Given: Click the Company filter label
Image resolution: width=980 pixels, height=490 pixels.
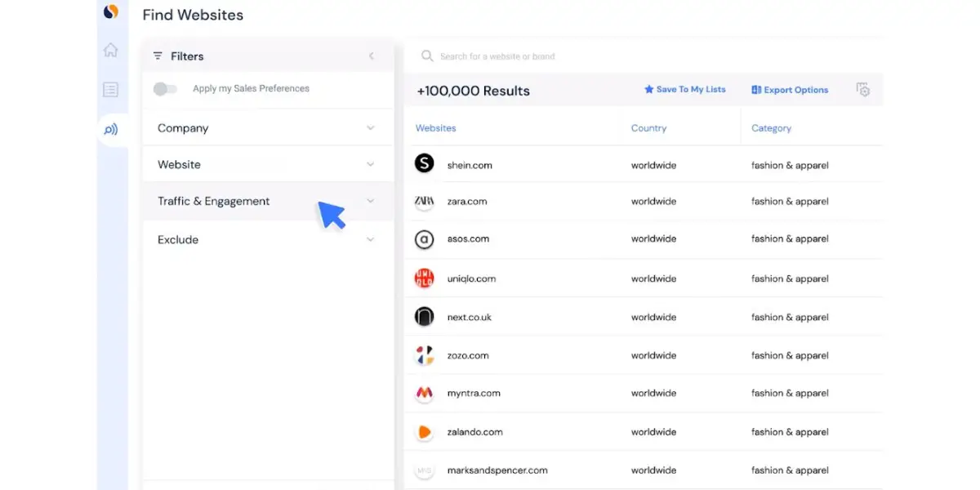Looking at the screenshot, I should click(x=183, y=128).
